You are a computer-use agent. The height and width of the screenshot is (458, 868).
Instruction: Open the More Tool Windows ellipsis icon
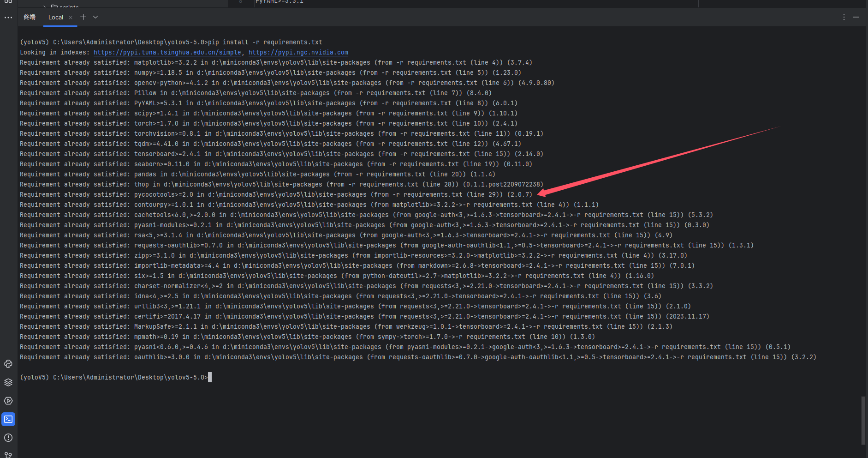(8, 17)
